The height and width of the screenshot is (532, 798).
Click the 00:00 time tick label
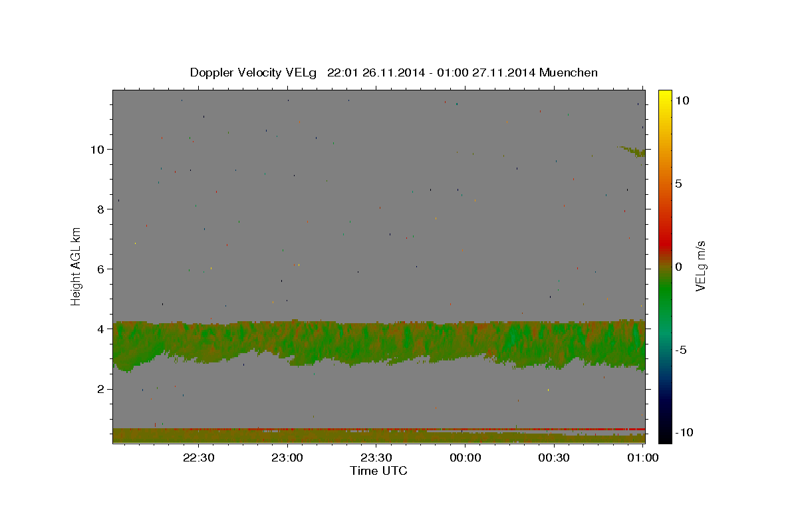(465, 458)
